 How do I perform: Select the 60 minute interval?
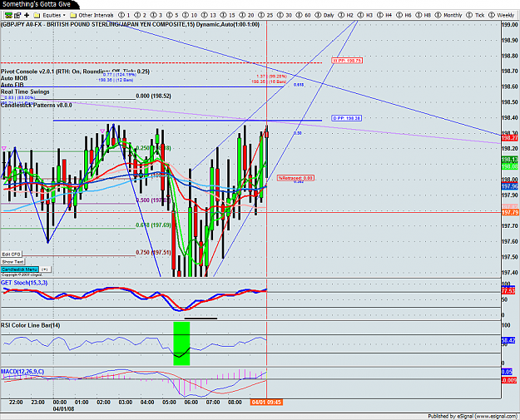(304, 15)
